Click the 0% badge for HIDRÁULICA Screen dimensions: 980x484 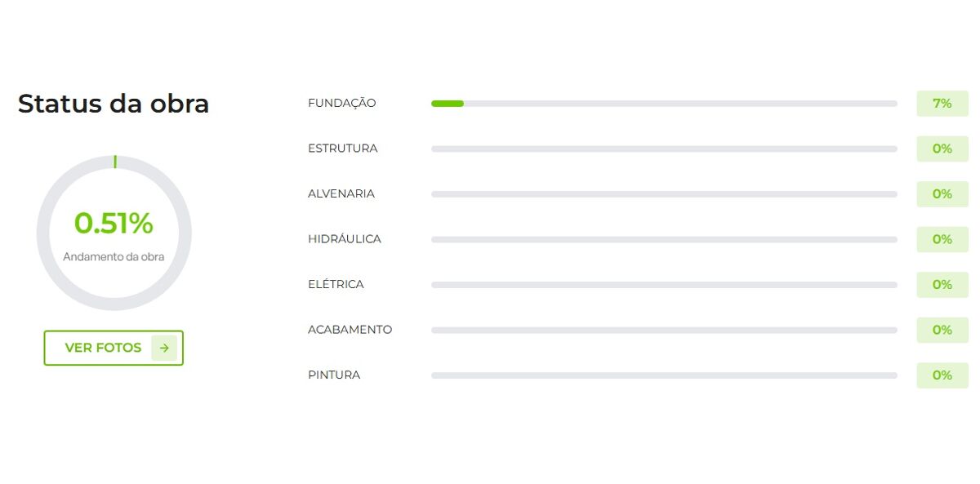tap(942, 240)
